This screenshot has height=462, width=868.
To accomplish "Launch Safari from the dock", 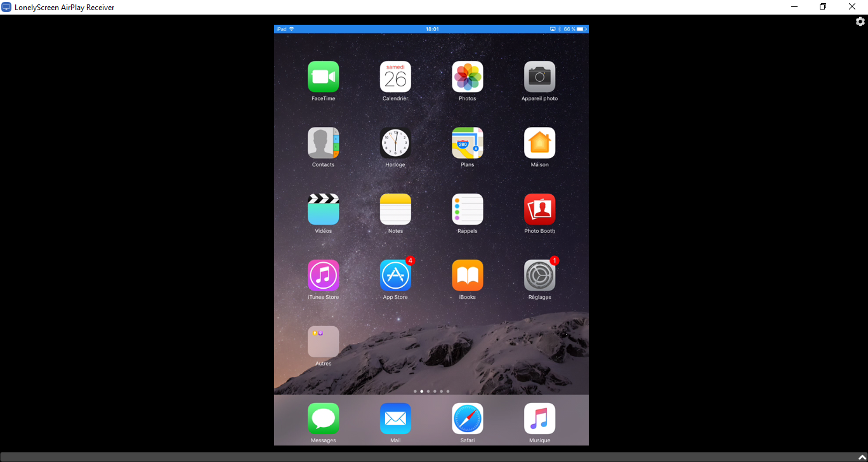I will tap(468, 419).
